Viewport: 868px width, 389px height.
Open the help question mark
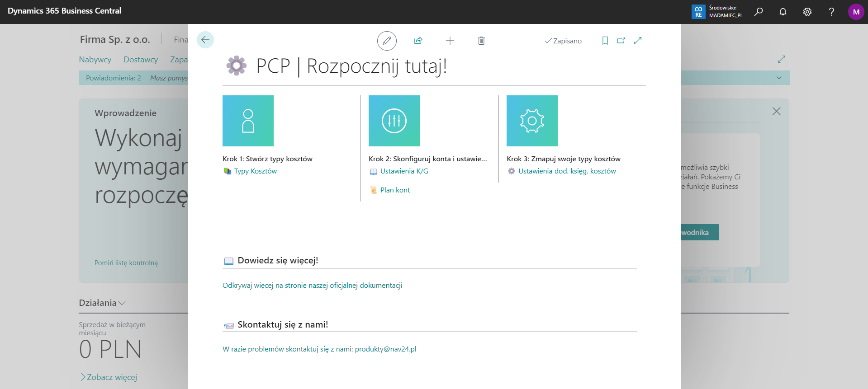point(831,12)
